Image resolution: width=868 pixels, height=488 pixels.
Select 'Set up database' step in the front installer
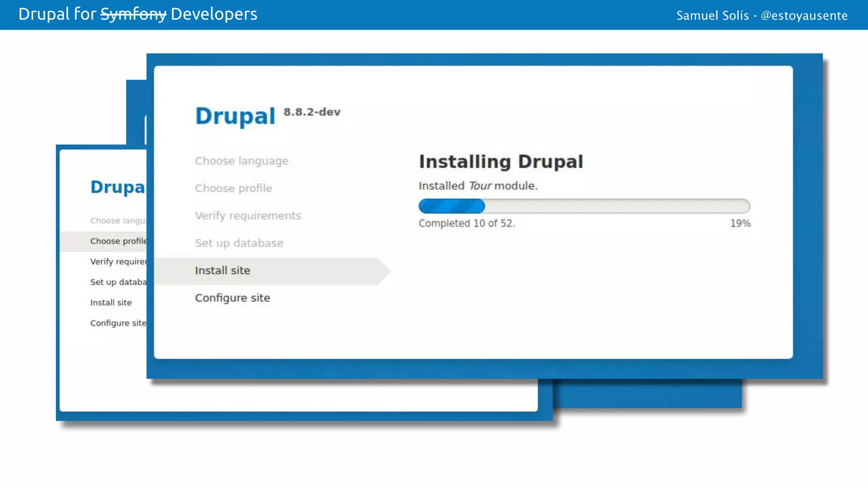click(239, 243)
